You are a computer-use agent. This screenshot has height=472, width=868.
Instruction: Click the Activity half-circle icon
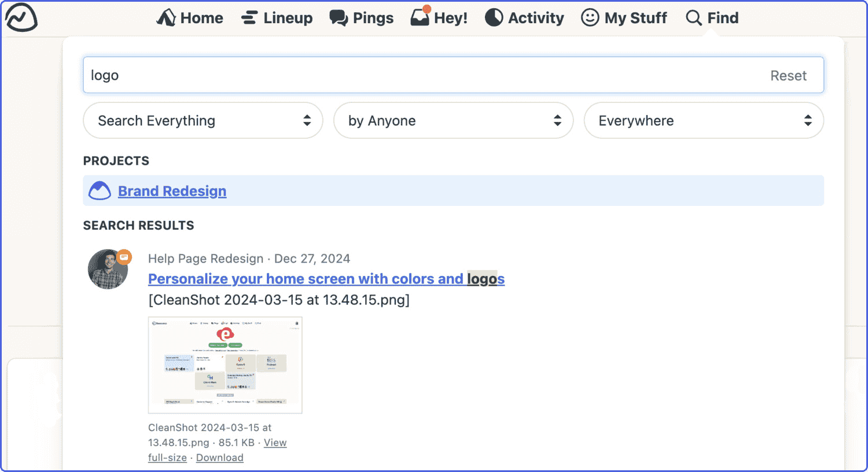coord(494,17)
